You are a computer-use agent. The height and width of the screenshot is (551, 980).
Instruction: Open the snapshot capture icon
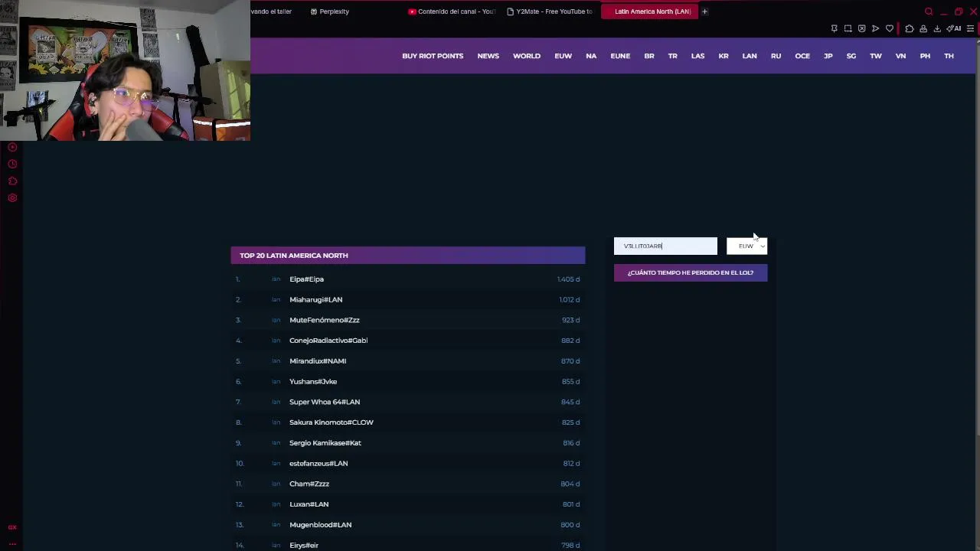848,28
